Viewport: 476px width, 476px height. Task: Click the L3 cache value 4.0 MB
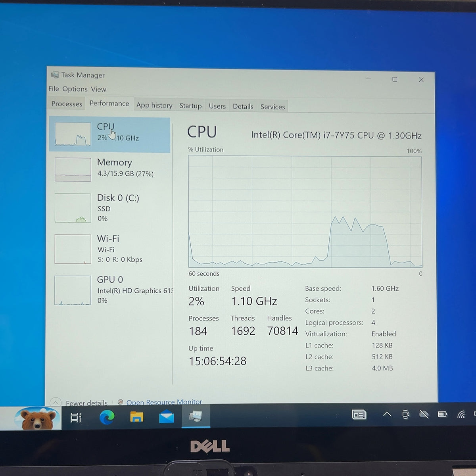point(382,368)
